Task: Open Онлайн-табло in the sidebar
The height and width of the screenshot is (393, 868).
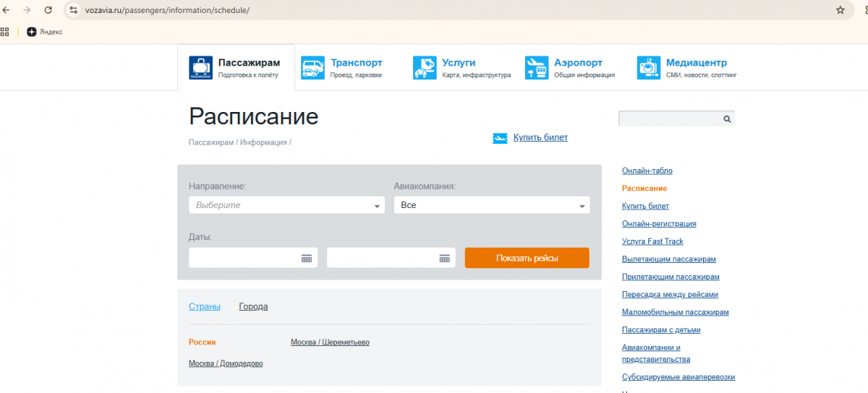Action: click(x=647, y=170)
